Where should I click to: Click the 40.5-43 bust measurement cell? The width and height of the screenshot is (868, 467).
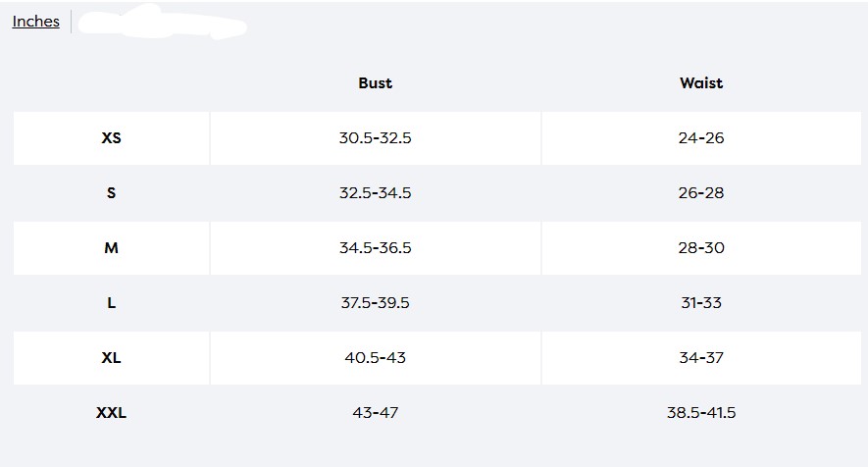pyautogui.click(x=375, y=358)
